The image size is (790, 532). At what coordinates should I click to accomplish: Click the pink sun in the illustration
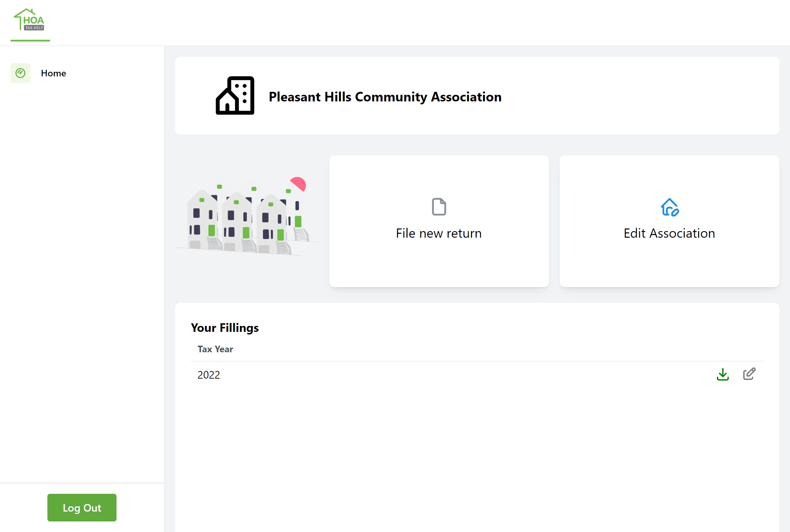(298, 184)
